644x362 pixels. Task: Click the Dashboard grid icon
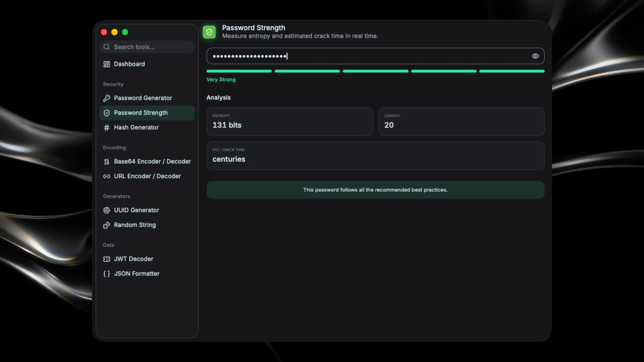point(106,64)
